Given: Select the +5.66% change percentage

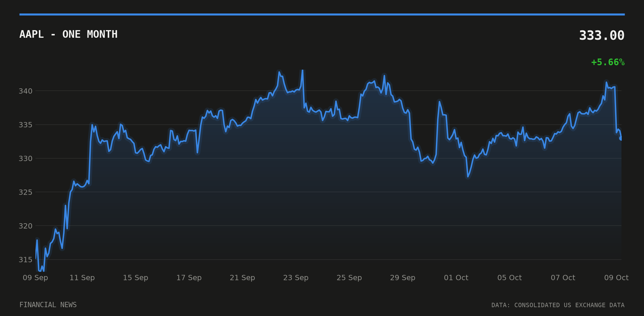Looking at the screenshot, I should pos(608,62).
